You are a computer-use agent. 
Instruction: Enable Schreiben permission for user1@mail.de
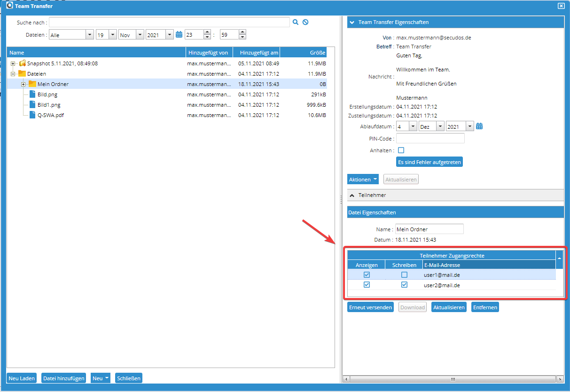[404, 274]
